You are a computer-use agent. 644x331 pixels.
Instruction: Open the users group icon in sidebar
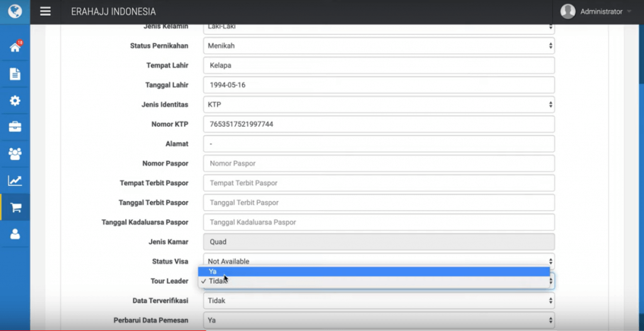[14, 154]
